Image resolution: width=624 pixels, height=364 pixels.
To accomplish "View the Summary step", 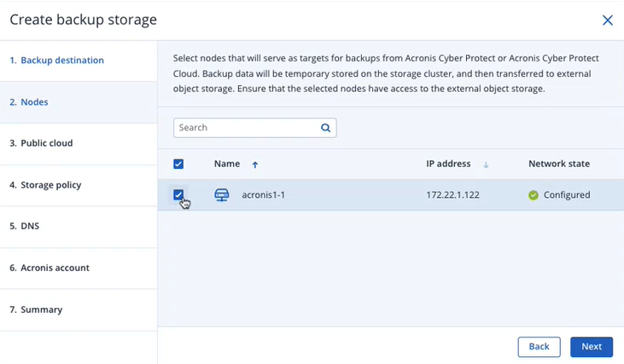I will (36, 309).
